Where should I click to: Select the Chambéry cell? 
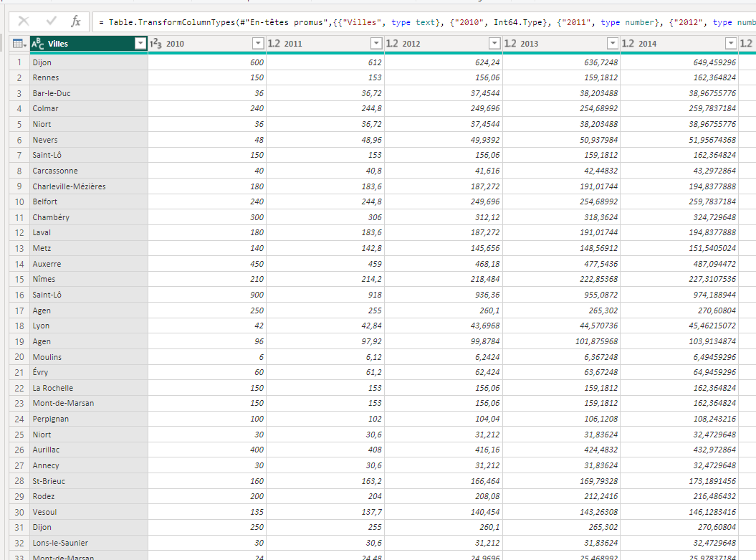point(89,217)
